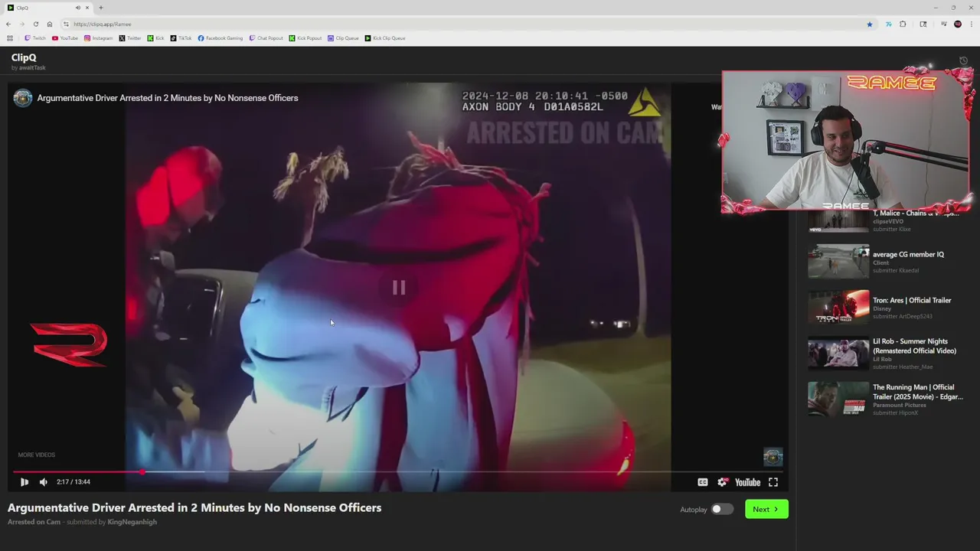Open the Tron: Ares trailer thumbnail

click(838, 307)
